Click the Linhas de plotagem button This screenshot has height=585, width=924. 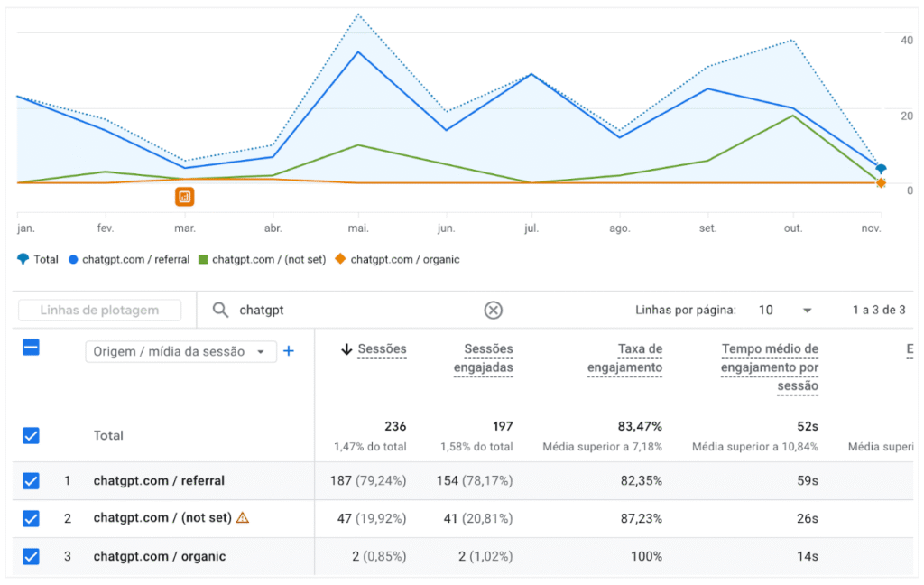pyautogui.click(x=99, y=311)
